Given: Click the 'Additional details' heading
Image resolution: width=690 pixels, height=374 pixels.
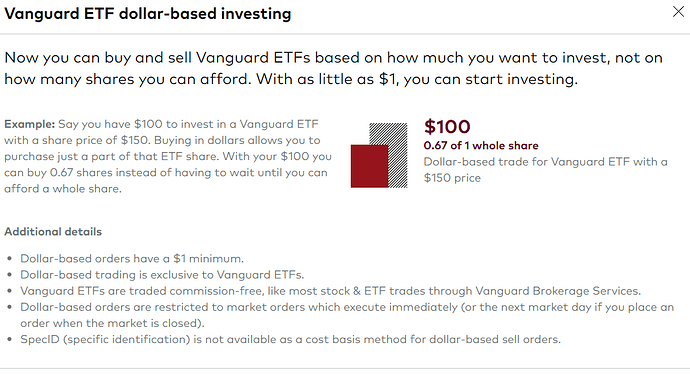Looking at the screenshot, I should (x=53, y=231).
